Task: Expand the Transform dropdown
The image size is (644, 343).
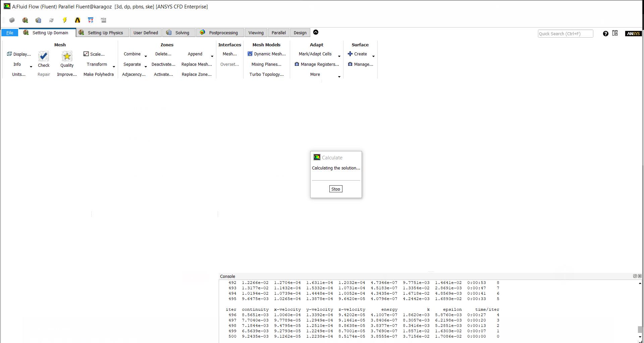Action: [x=114, y=67]
